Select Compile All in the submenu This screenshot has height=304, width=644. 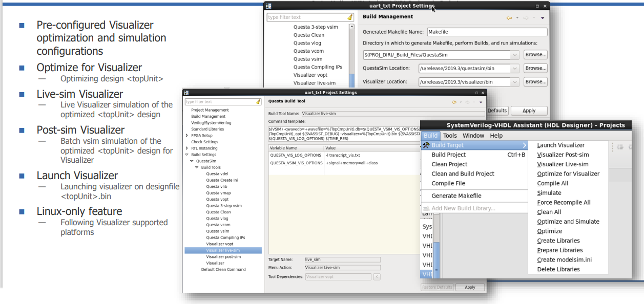coord(568,183)
